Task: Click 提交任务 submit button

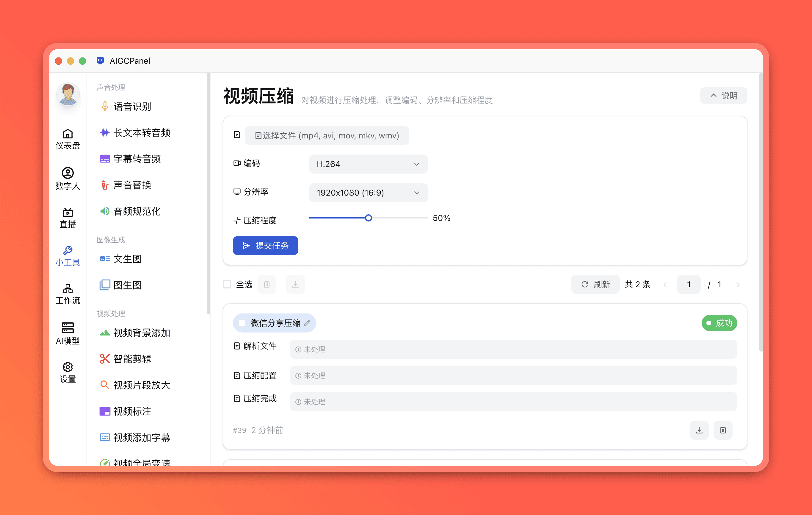Action: pos(265,246)
